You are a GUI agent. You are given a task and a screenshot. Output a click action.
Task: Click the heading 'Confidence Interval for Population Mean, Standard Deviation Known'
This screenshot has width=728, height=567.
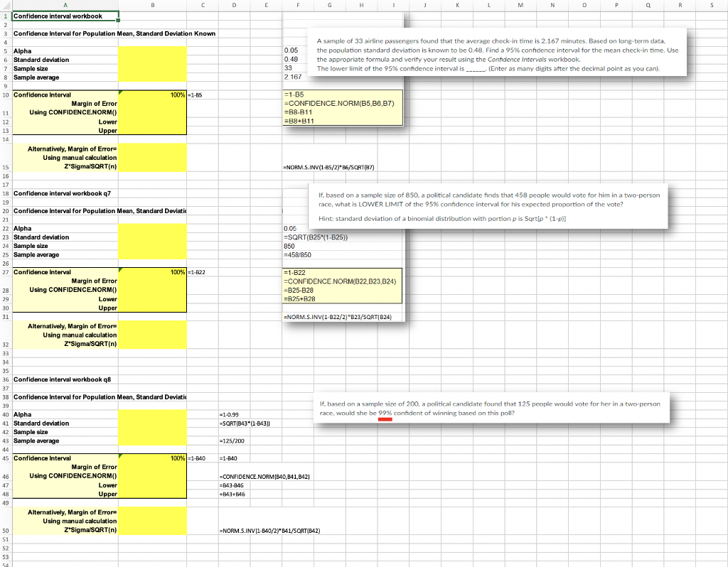point(114,33)
